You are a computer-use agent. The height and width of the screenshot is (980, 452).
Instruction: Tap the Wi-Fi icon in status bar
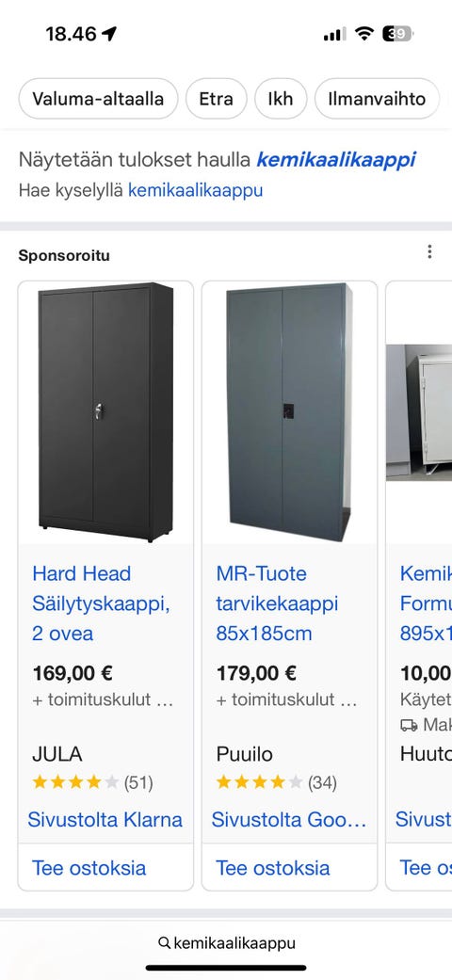[x=363, y=34]
